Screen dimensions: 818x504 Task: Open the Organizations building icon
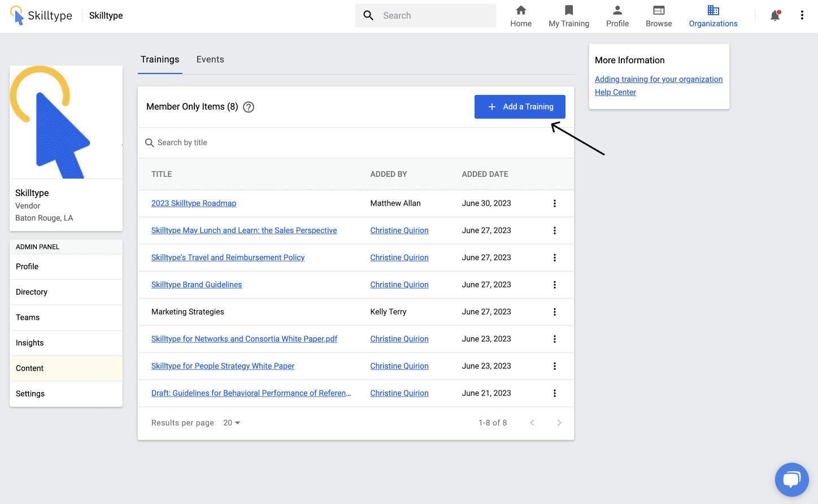point(713,10)
